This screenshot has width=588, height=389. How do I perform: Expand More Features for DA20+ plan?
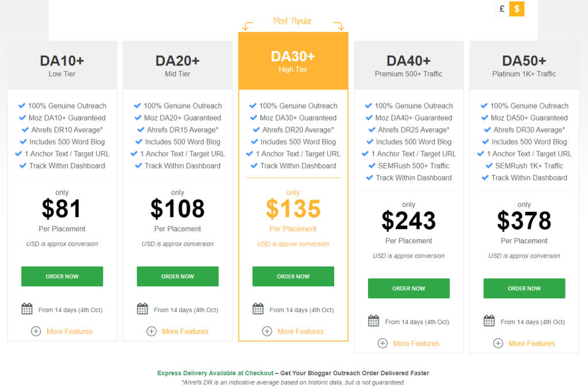[x=185, y=331]
